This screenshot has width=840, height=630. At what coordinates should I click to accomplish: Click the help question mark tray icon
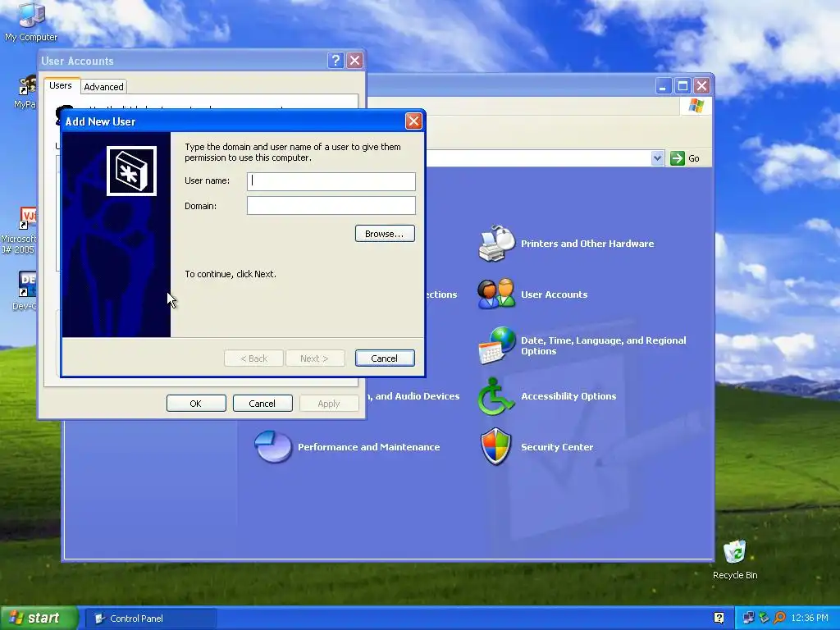719,618
